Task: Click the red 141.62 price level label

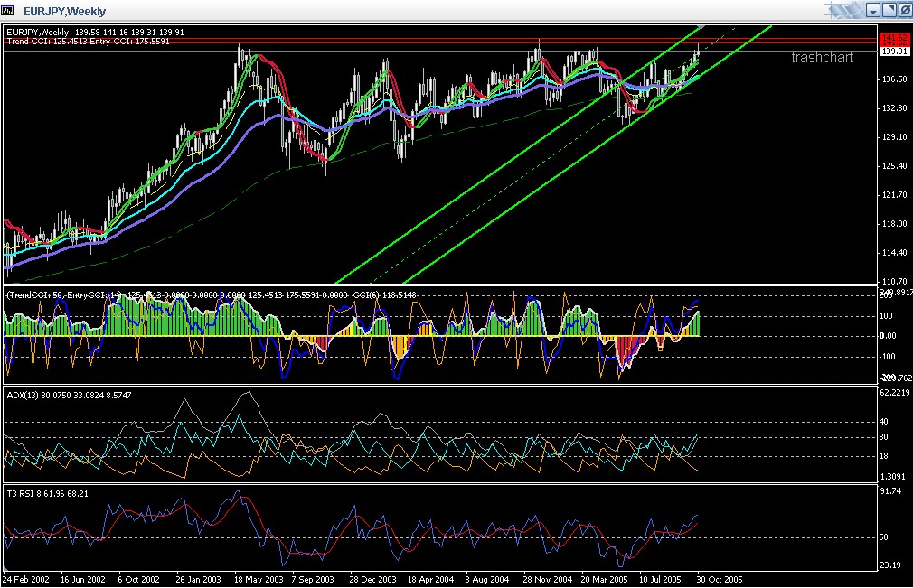Action: click(x=894, y=38)
